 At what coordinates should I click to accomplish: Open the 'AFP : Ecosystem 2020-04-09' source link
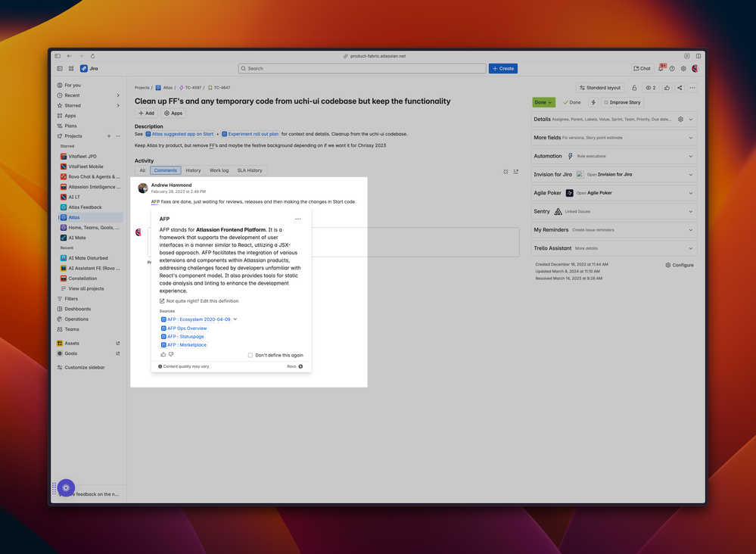(196, 319)
